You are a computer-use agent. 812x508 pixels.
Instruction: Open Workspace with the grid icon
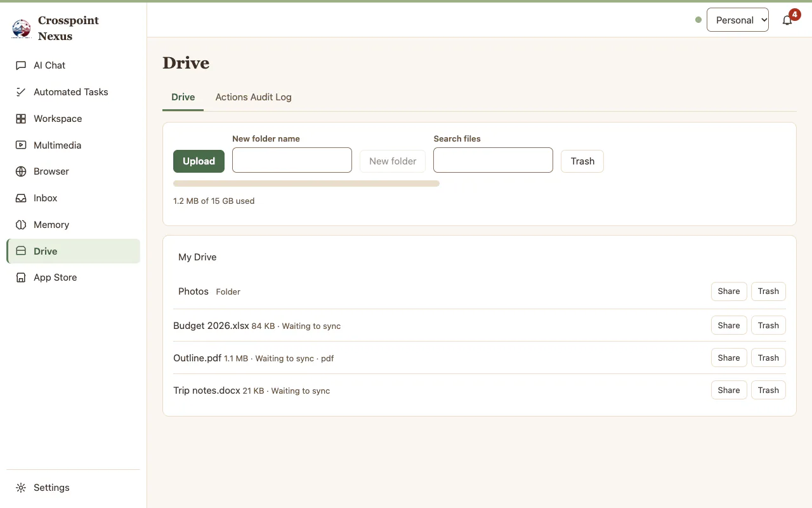(x=21, y=119)
